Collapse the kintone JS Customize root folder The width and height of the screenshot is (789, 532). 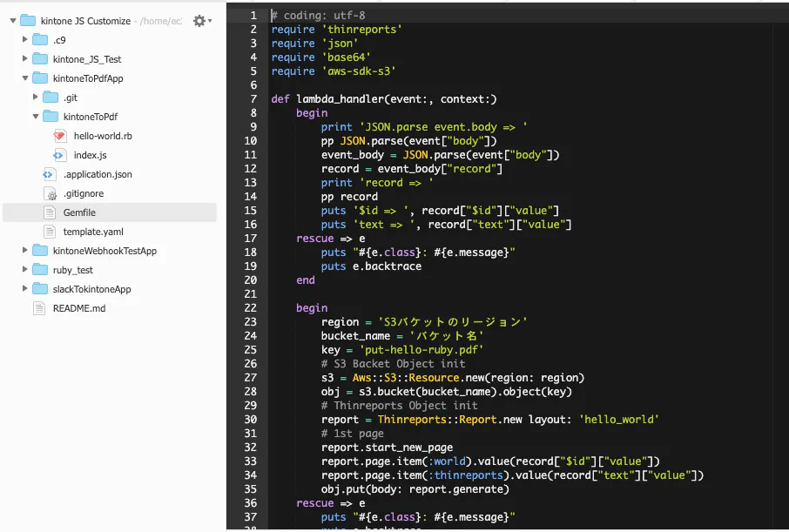click(13, 21)
